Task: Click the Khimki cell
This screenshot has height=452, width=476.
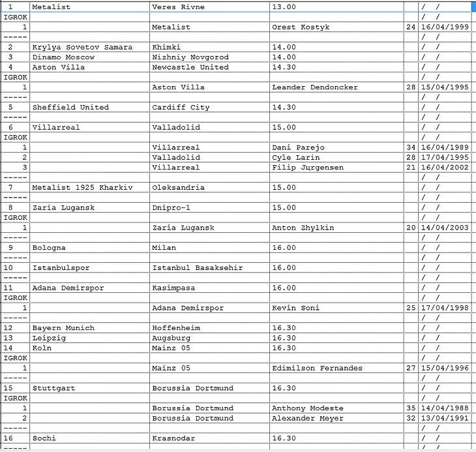Action: point(209,47)
